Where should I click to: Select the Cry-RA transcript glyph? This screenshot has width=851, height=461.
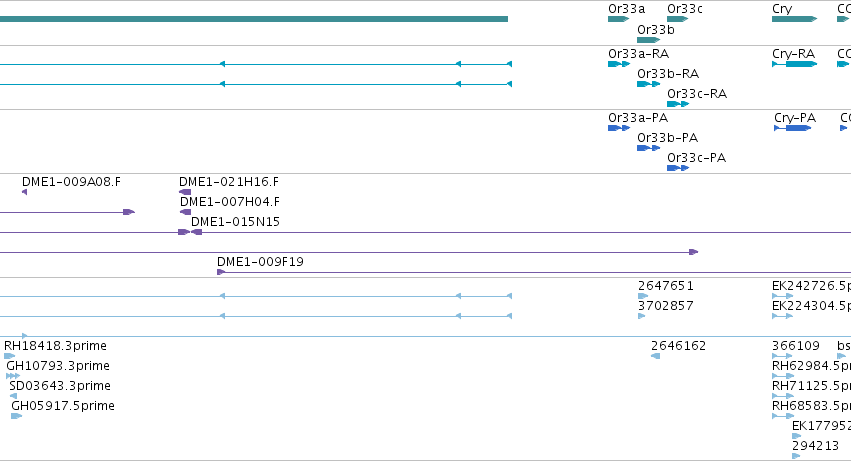794,64
